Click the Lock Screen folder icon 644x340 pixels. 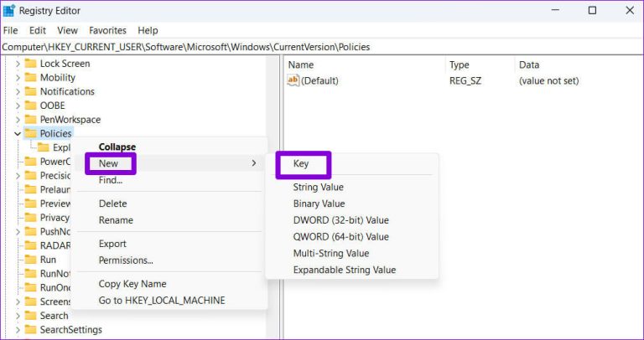click(x=31, y=64)
